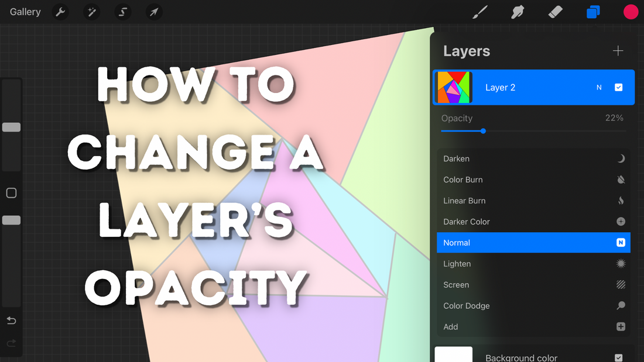
Task: Return to the Gallery
Action: pyautogui.click(x=25, y=12)
